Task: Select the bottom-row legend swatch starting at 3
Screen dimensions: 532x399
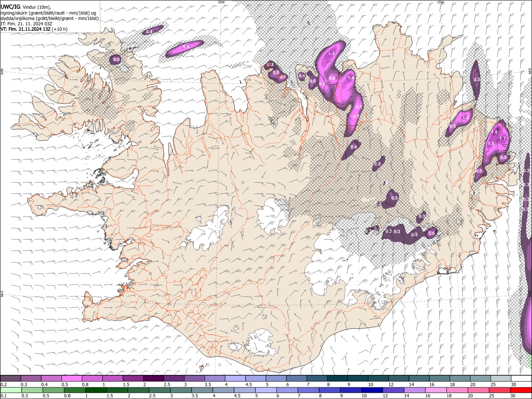Action: click(181, 390)
